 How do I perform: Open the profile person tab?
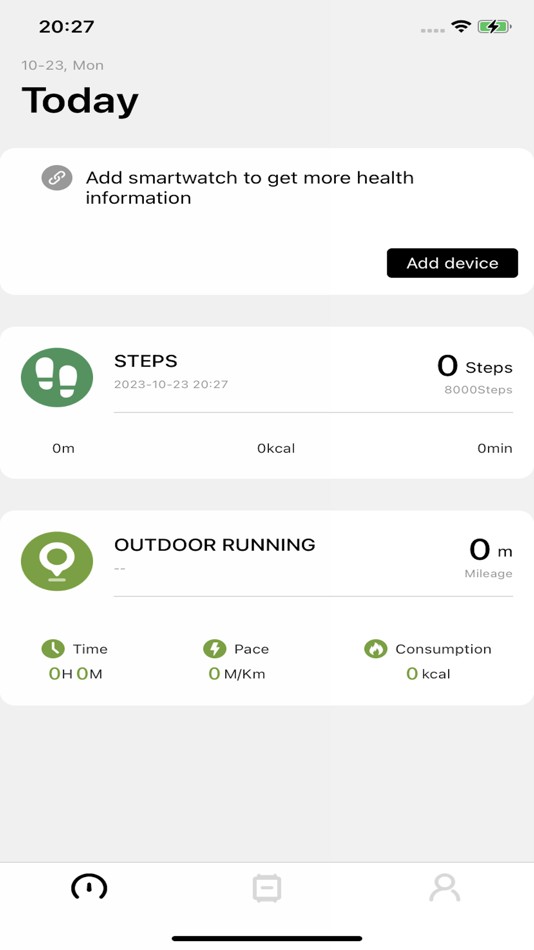(x=445, y=888)
